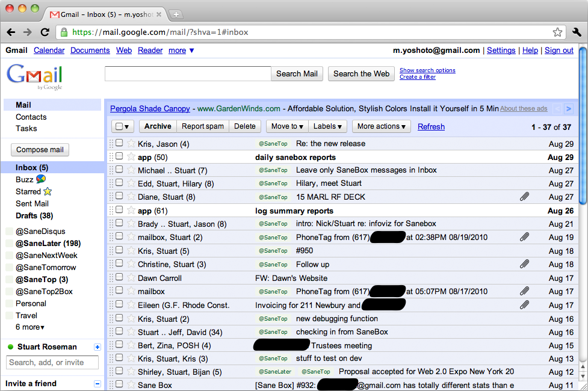
Task: Open Tasks in the sidebar
Action: tap(26, 129)
